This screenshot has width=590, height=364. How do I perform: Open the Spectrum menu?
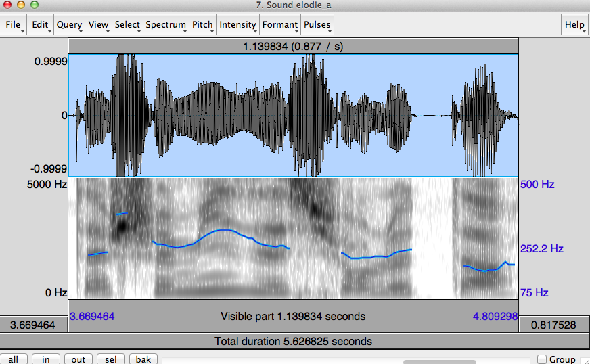coord(166,25)
